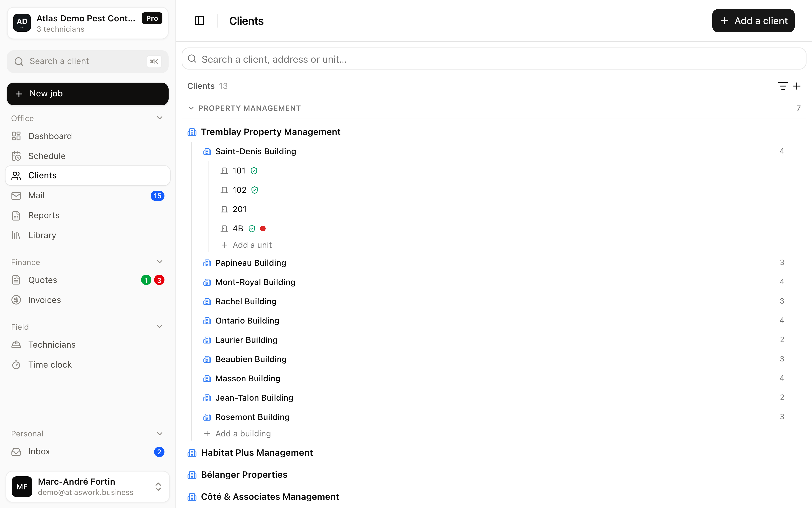Click the Mail envelope icon
The height and width of the screenshot is (508, 812).
tap(16, 195)
